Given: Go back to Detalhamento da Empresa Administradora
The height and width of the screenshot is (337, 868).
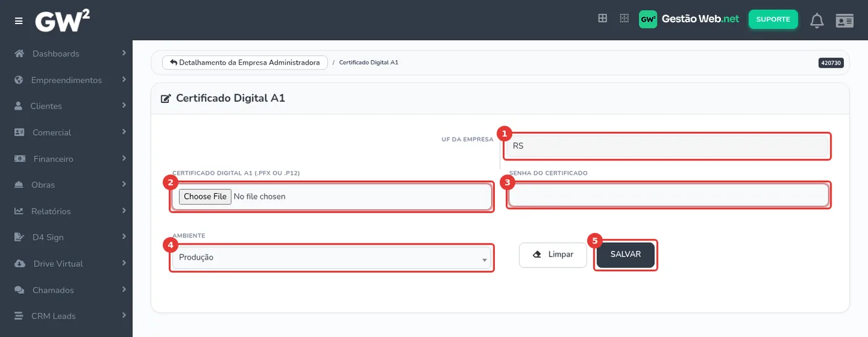Looking at the screenshot, I should click(245, 63).
